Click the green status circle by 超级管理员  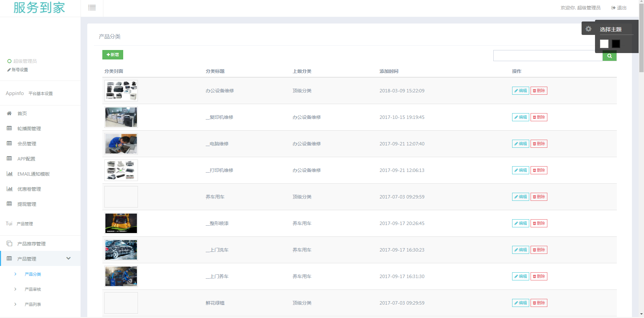9,61
